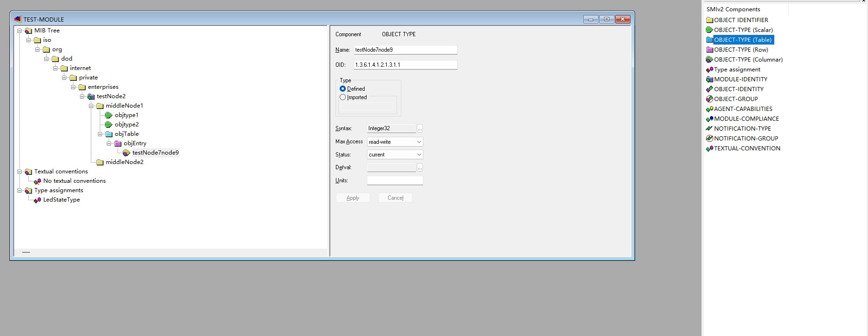Click the OID input field
This screenshot has height=336, width=868.
[x=406, y=65]
